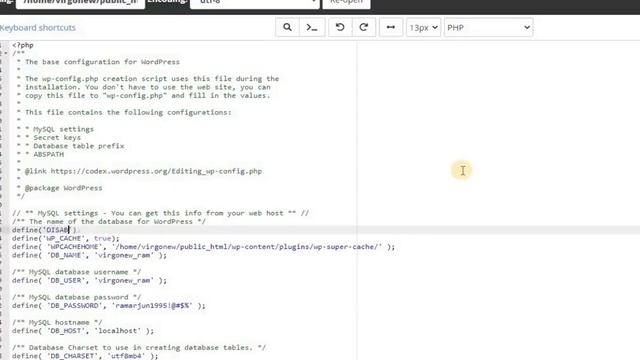Click 'The name of the database for WordPress' comment

pyautogui.click(x=109, y=221)
